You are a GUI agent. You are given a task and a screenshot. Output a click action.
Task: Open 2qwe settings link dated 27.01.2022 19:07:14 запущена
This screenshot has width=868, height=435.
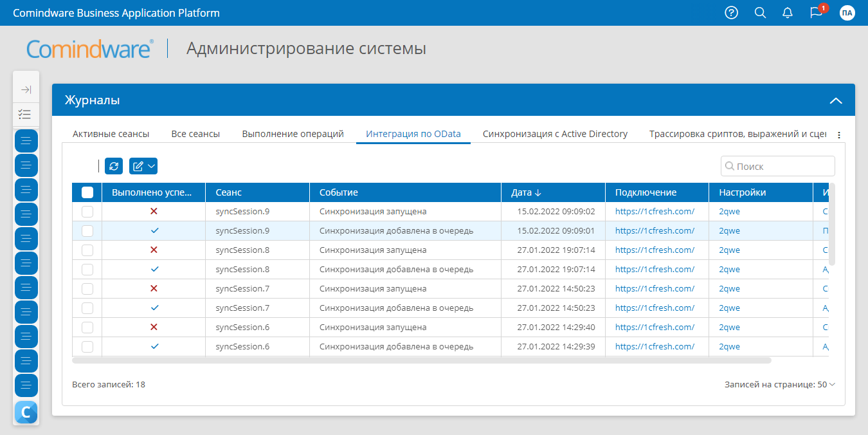coord(729,250)
